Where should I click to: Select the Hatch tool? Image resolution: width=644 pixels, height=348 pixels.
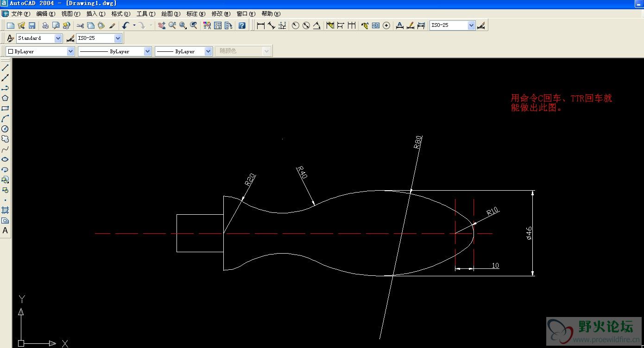tap(5, 210)
